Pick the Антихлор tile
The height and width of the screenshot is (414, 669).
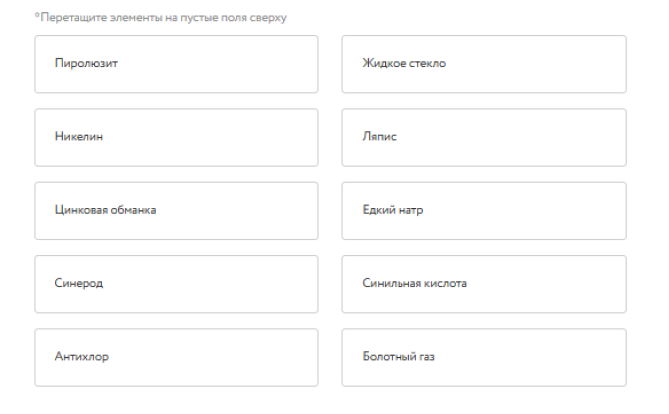point(176,356)
